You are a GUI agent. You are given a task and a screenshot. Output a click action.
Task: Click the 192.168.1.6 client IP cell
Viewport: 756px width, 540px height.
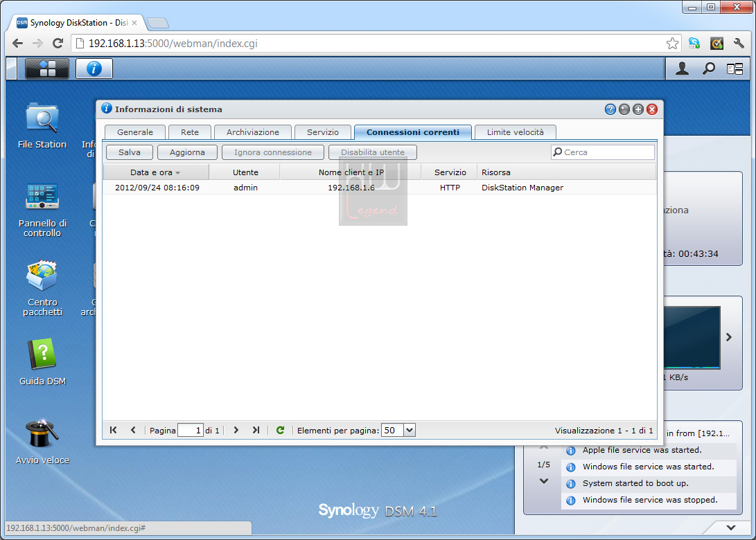coord(351,188)
